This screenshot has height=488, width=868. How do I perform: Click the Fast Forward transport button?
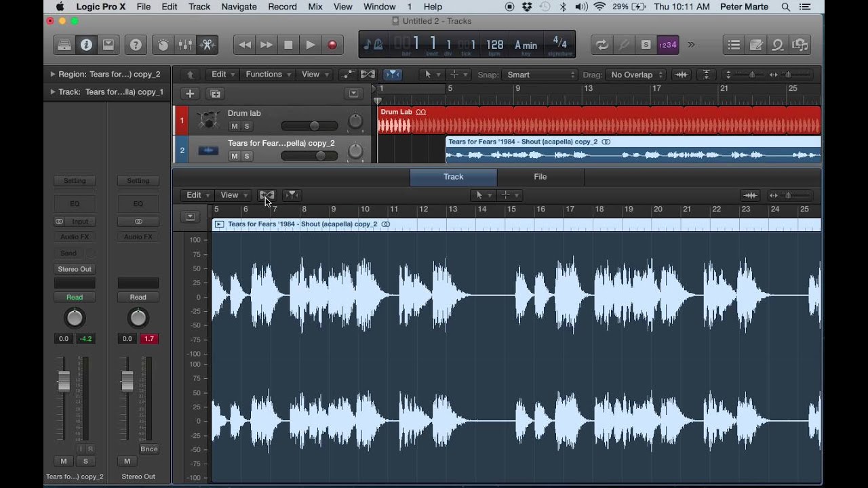[x=267, y=45]
